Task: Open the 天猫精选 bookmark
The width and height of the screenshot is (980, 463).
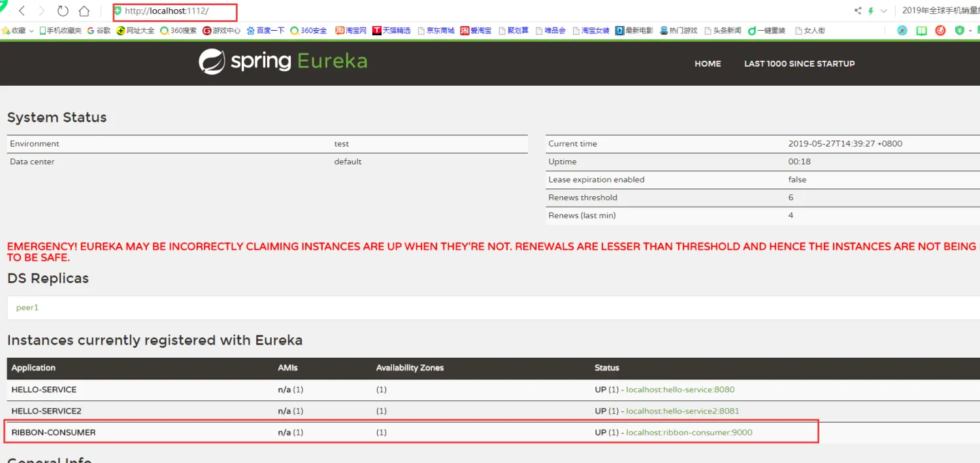Action: coord(392,31)
